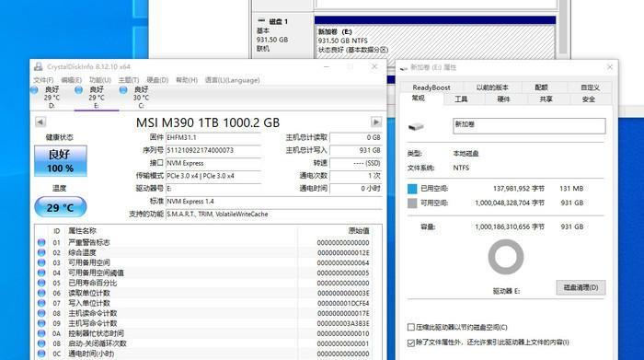Screen dimensions: 644x360
Task: Click status orb for attribute 0C 通电时间
Action: coord(41,354)
